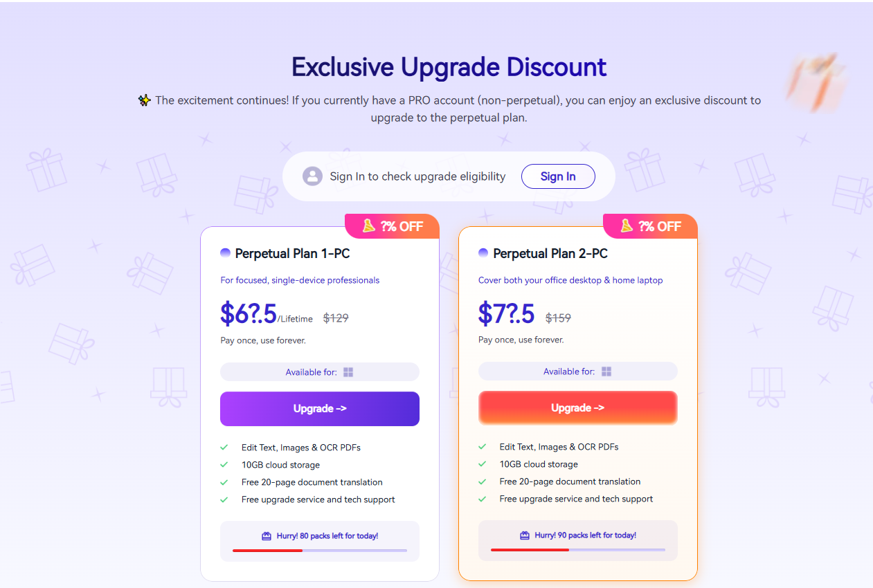The image size is (873, 588).
Task: Click the user avatar icon beside Sign In text
Action: click(x=312, y=176)
